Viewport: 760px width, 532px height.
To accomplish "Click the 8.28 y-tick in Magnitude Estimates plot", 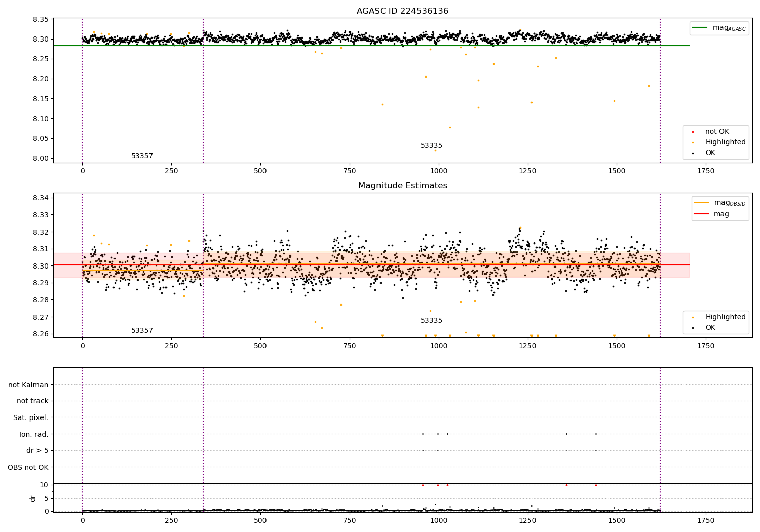I will (41, 300).
